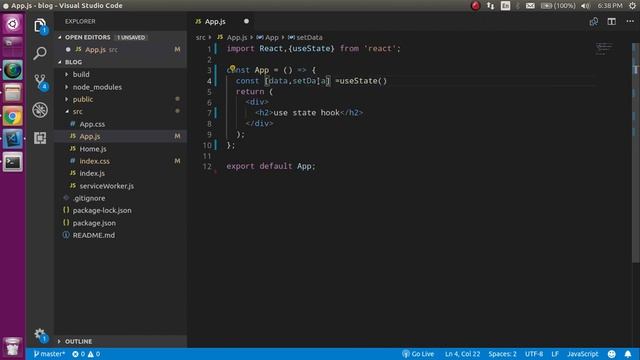
Task: Open the Search view in activity bar
Action: pyautogui.click(x=40, y=53)
